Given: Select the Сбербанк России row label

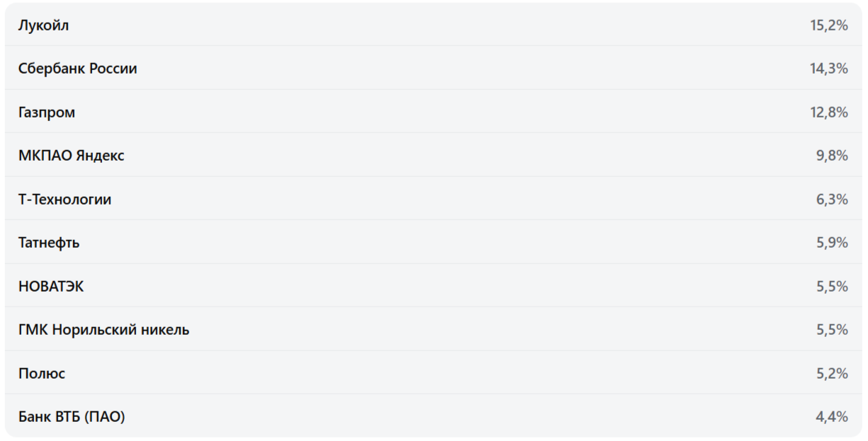Looking at the screenshot, I should 77,69.
